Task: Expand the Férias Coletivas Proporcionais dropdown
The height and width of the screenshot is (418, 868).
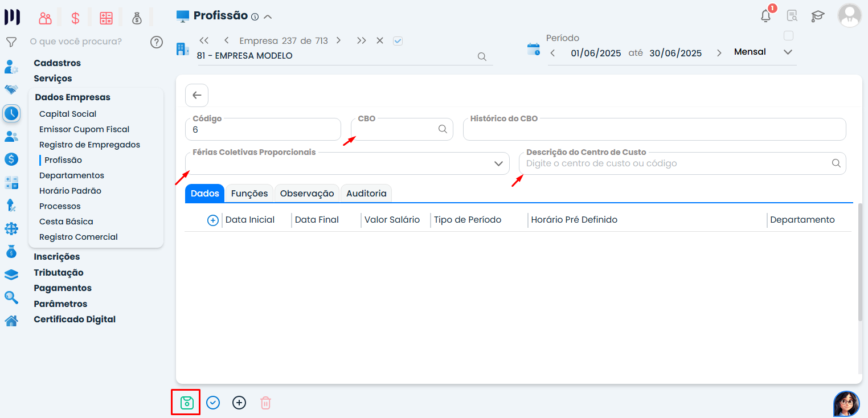Action: coord(499,163)
